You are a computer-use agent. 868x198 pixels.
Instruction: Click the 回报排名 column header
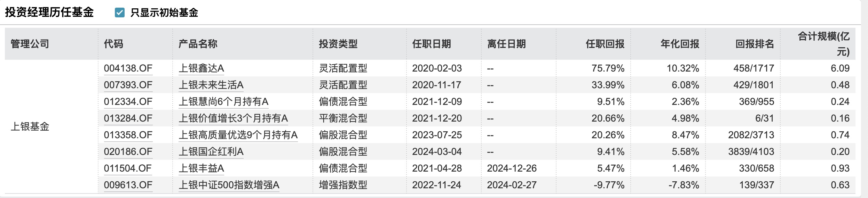(755, 44)
